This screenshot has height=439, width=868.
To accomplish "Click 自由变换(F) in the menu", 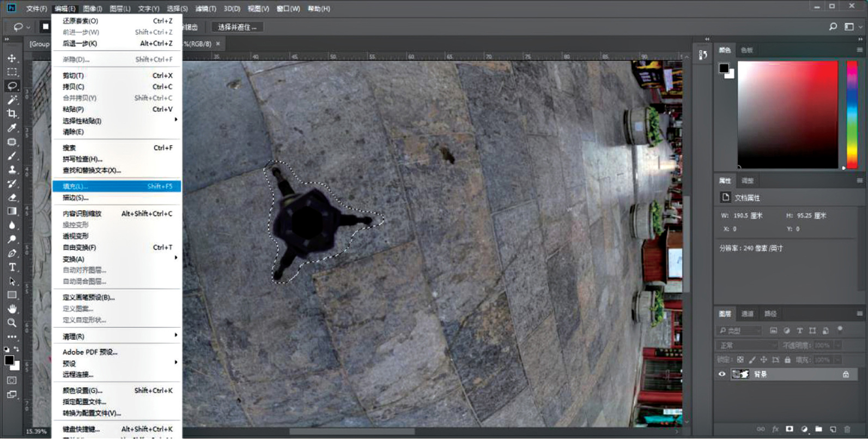I will [x=80, y=248].
